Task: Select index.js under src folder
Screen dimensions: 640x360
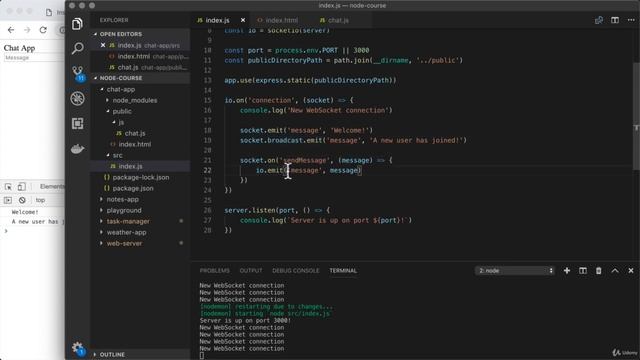Action: 131,167
